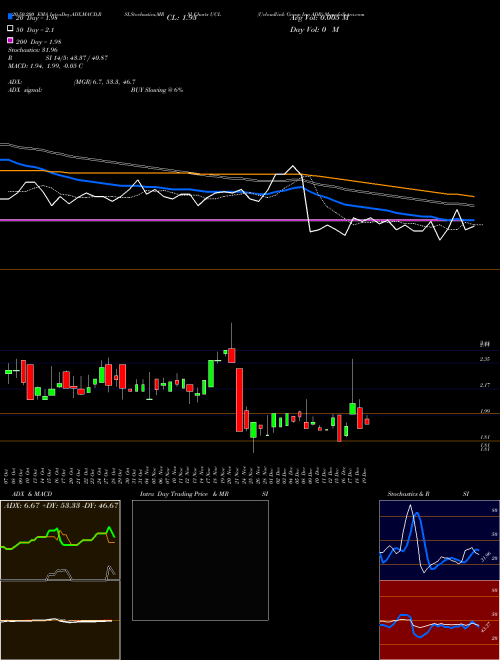Click the blue 20 Day legend swatch
The image size is (500, 660).
click(x=11, y=16)
